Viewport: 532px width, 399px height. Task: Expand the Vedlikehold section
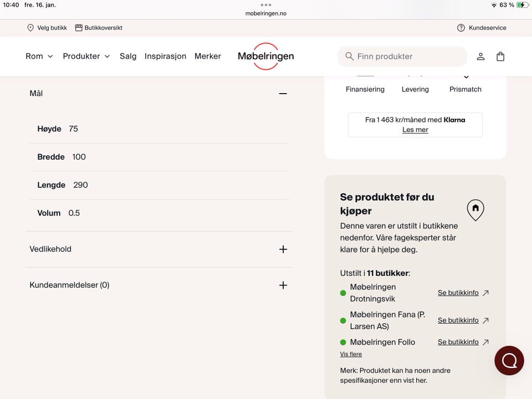click(283, 249)
